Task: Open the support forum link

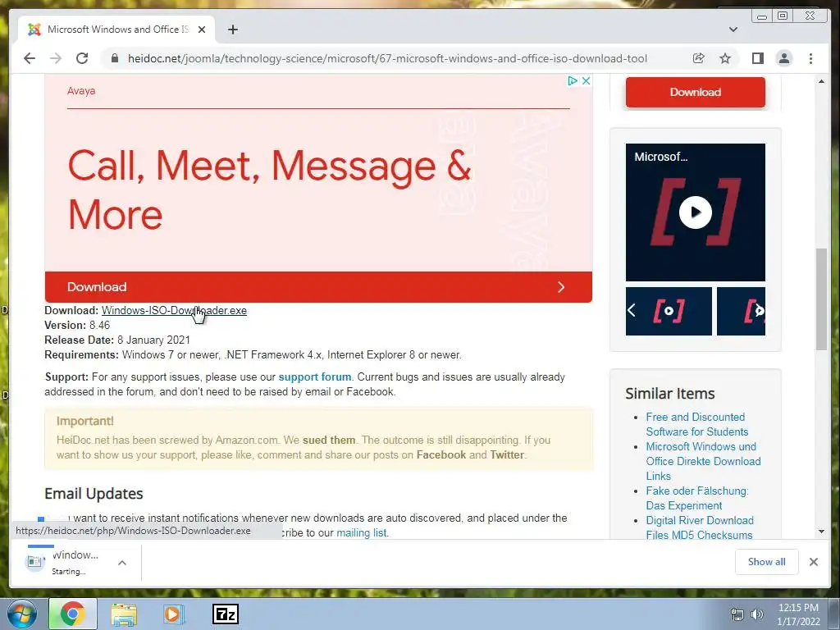Action: coord(314,377)
